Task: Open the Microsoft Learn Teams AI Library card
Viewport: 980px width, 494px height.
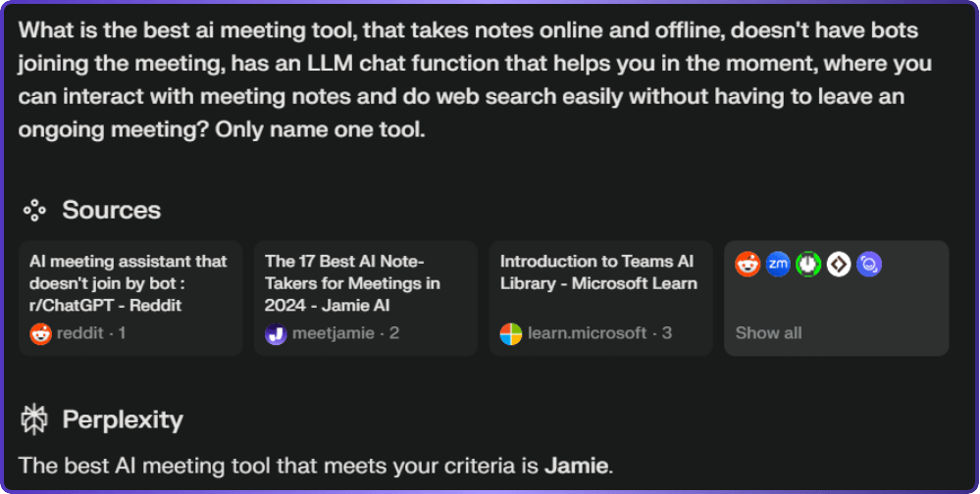Action: [600, 298]
